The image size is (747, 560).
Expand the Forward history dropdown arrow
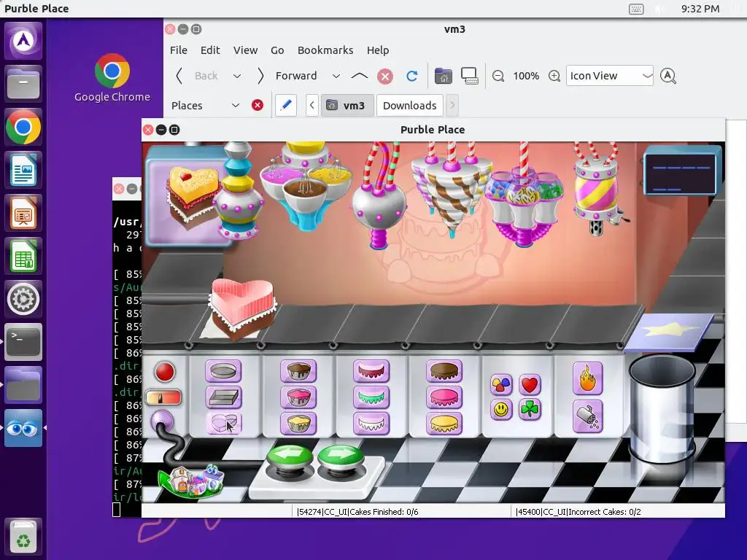336,76
